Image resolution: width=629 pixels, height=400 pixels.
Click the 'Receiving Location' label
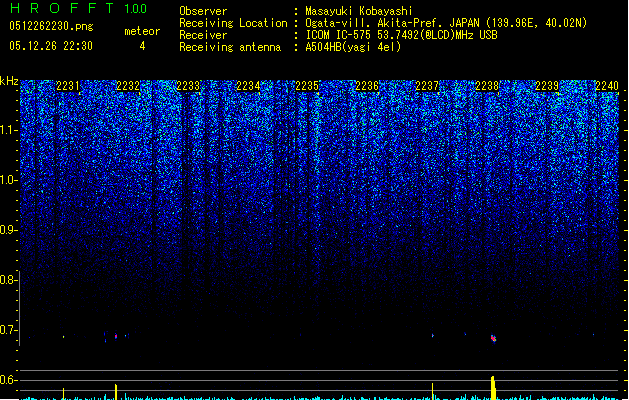233,23
